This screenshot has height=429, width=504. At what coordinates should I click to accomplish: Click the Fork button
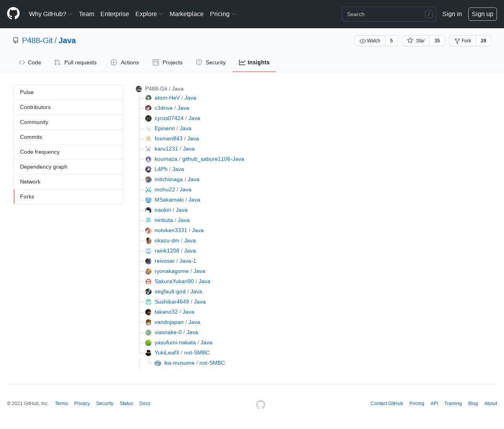point(462,41)
